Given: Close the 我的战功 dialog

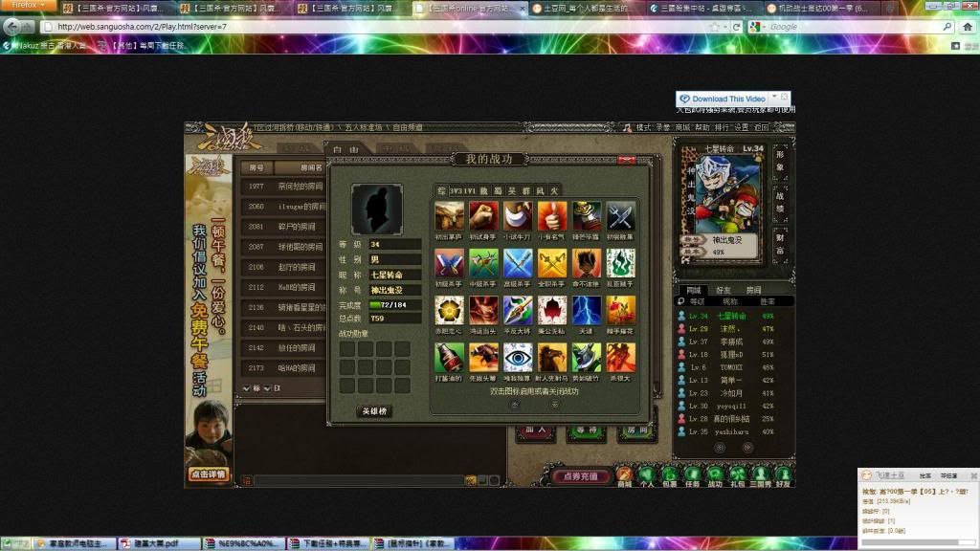Looking at the screenshot, I should point(627,161).
